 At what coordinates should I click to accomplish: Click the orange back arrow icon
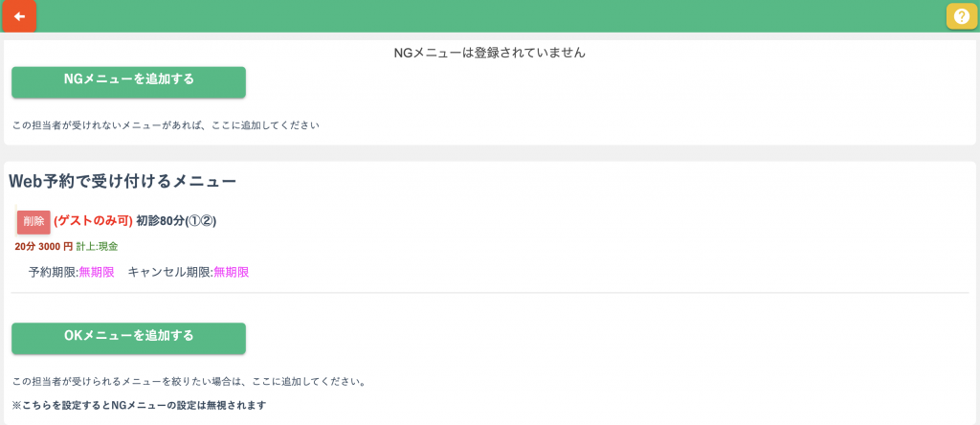[19, 16]
